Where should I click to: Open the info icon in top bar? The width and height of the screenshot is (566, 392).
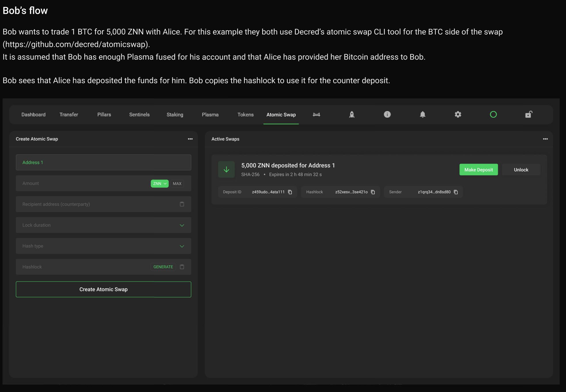[387, 114]
